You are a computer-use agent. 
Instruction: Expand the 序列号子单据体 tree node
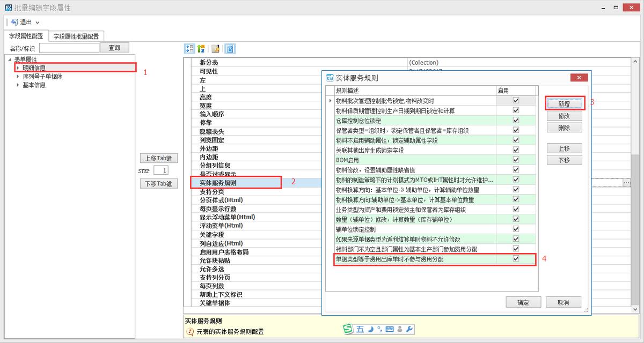click(x=18, y=77)
